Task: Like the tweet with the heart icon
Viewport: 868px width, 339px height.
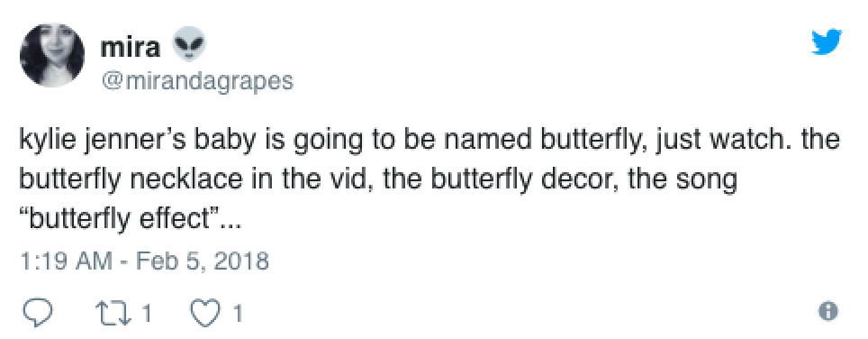Action: (205, 314)
